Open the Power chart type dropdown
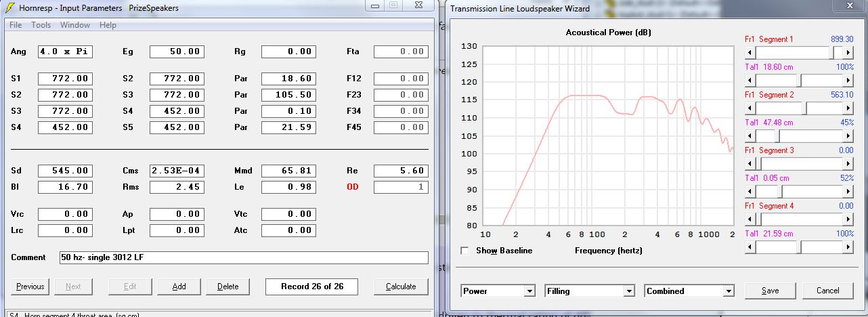 [498, 291]
